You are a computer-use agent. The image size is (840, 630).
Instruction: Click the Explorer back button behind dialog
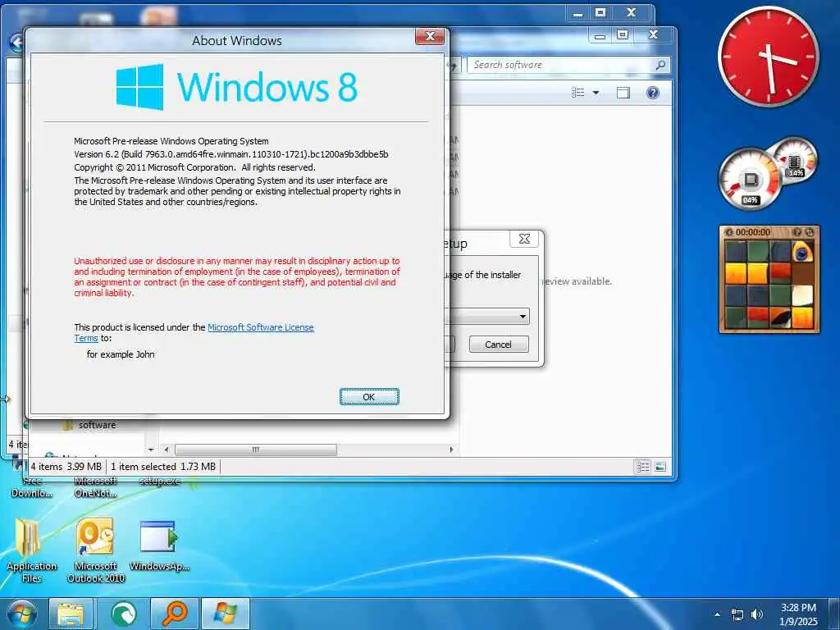pos(16,43)
